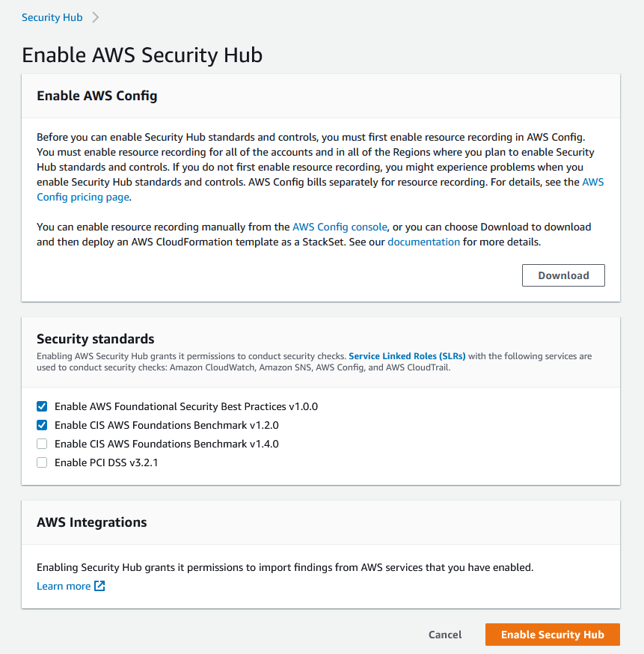Click the Learn more link

pos(64,586)
